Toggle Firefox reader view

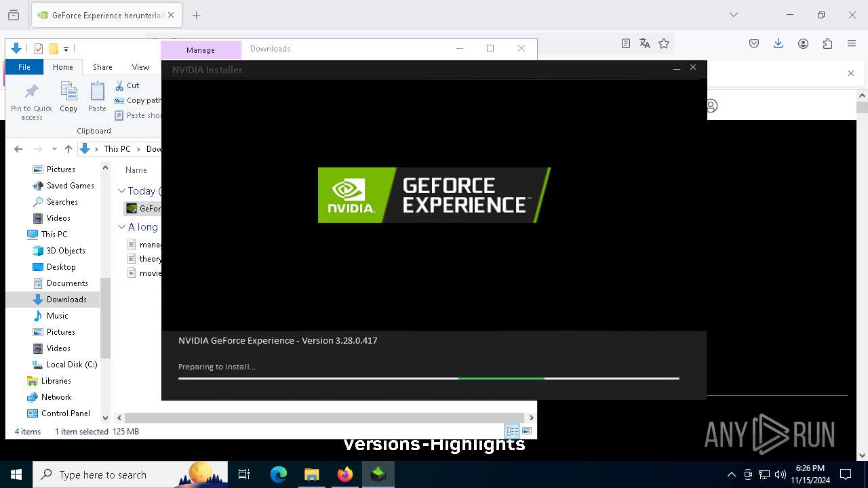click(x=626, y=43)
